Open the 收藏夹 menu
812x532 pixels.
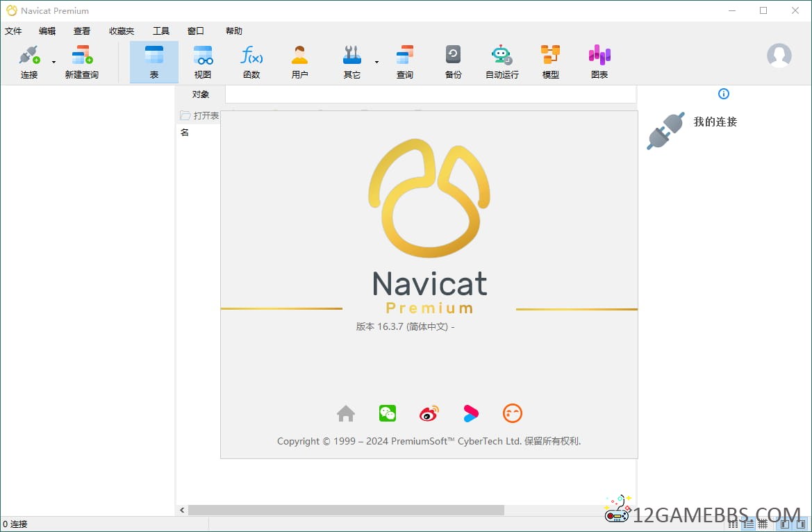tap(122, 31)
